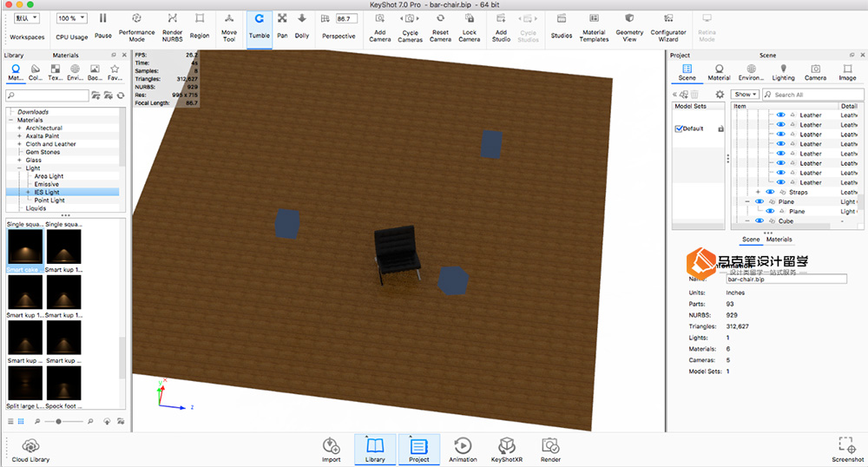Open Material Templates
Screen dimensions: 868x467
tap(594, 27)
